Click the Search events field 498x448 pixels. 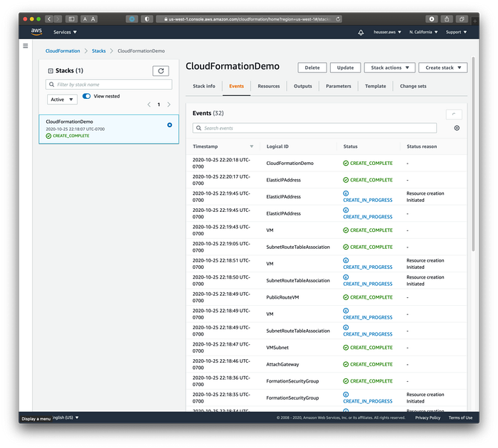tap(314, 128)
